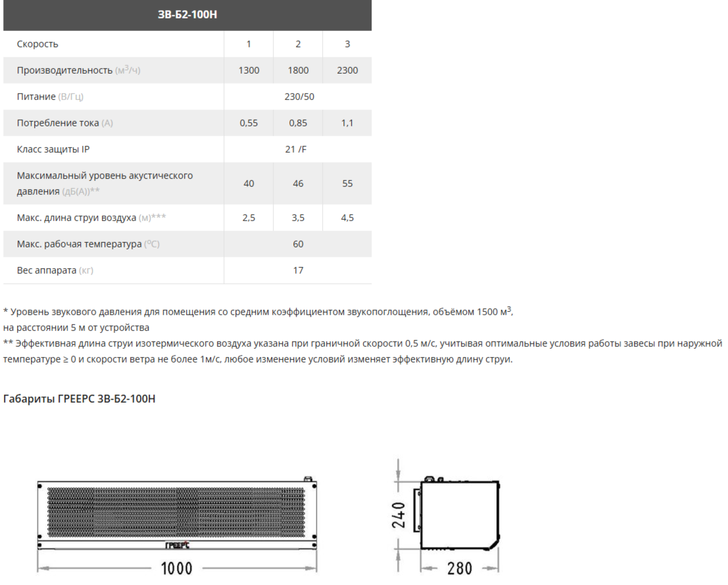Click the 1,1 current value
This screenshot has height=585, width=728.
tap(347, 123)
